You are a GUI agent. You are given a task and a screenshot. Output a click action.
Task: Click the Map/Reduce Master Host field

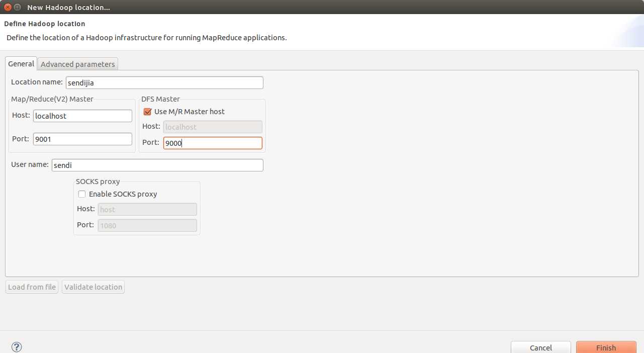coord(82,116)
